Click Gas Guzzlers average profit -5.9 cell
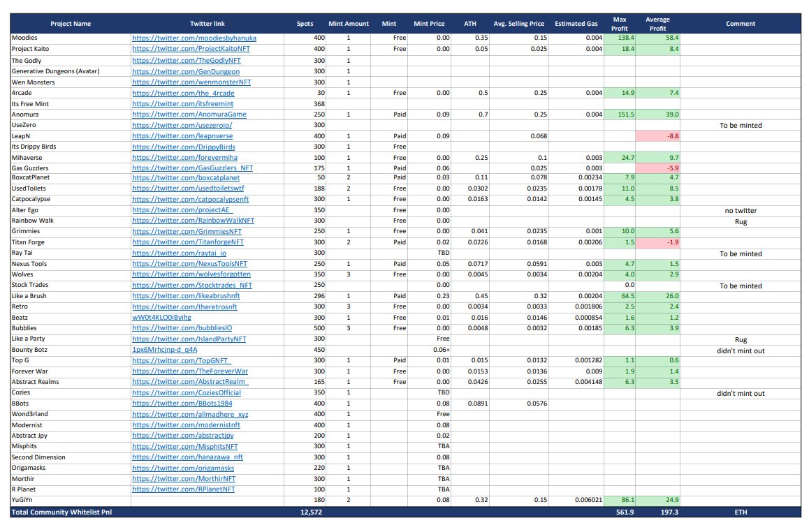This screenshot has height=532, width=809. (658, 168)
